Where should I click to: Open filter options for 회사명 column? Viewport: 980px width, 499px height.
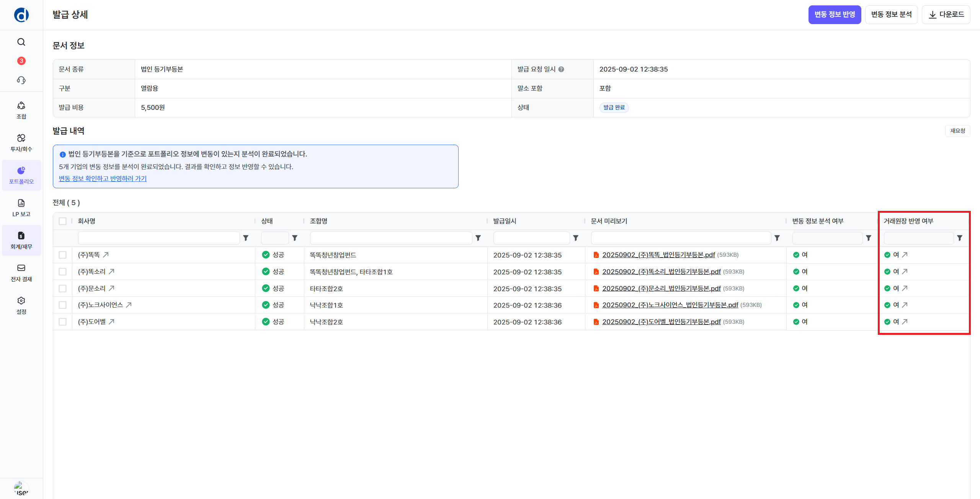[246, 238]
